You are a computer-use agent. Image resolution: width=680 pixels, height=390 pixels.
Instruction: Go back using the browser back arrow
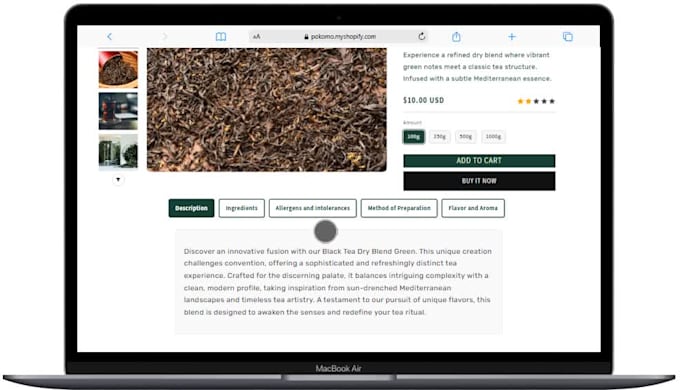[x=110, y=36]
